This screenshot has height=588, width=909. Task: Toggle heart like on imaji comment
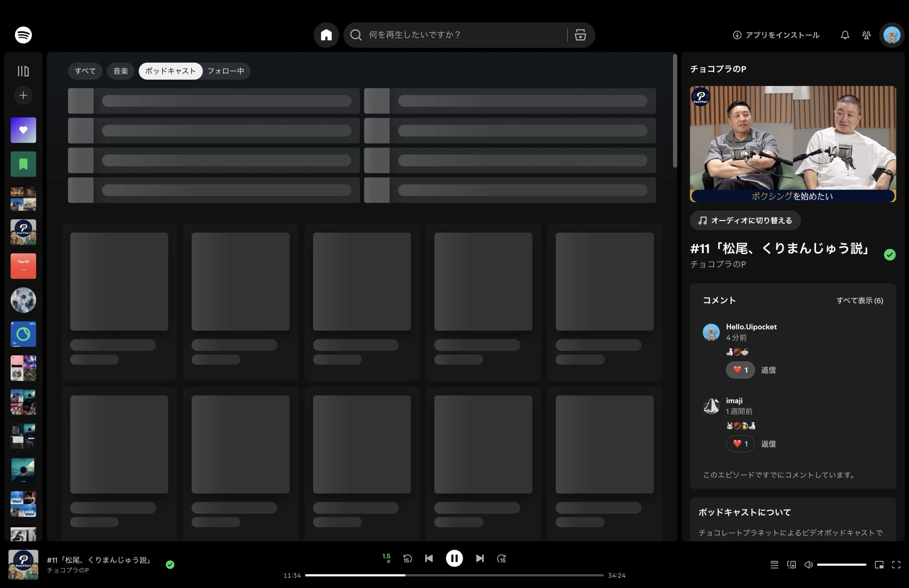click(740, 444)
